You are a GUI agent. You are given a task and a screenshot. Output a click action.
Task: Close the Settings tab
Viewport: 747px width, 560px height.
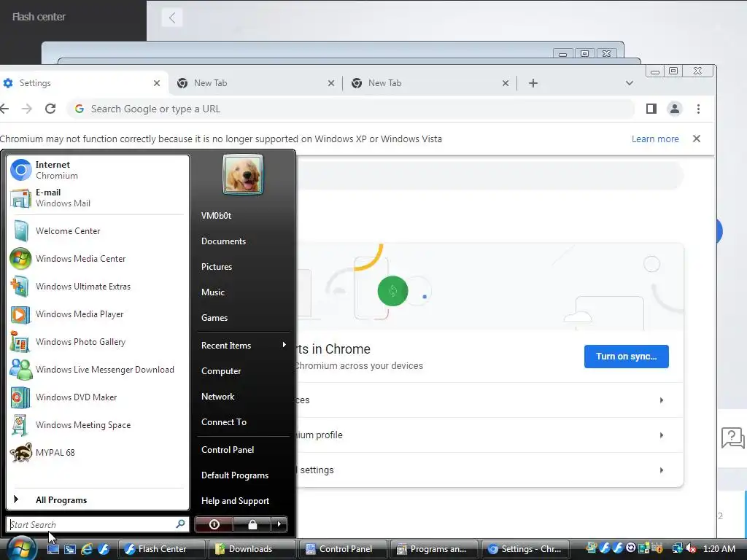(x=157, y=83)
